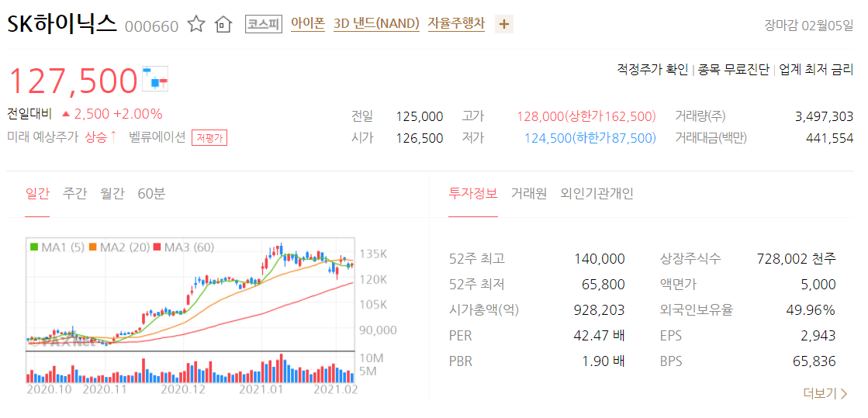Switch to the 월간 chart tab
The width and height of the screenshot is (868, 418).
coord(112,194)
